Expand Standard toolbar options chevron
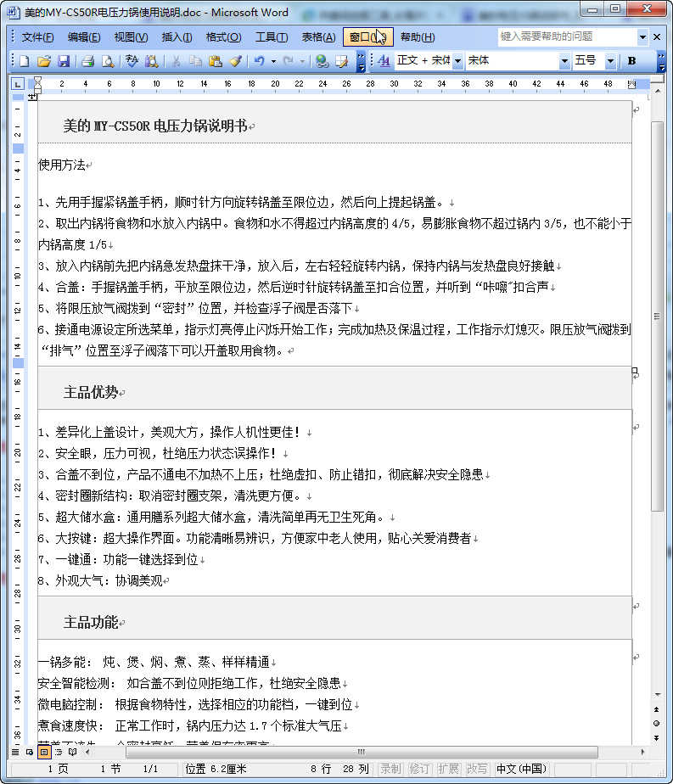Screen dimensions: 673x784 [361, 61]
